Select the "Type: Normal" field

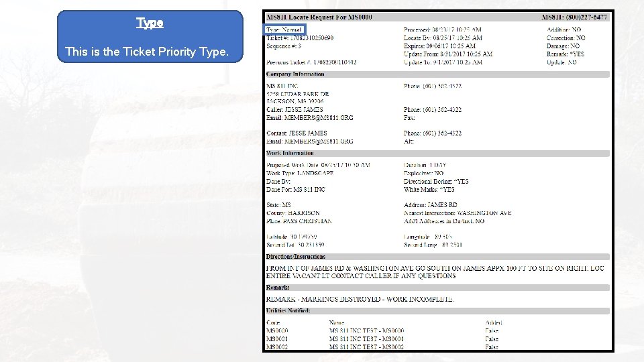point(284,29)
